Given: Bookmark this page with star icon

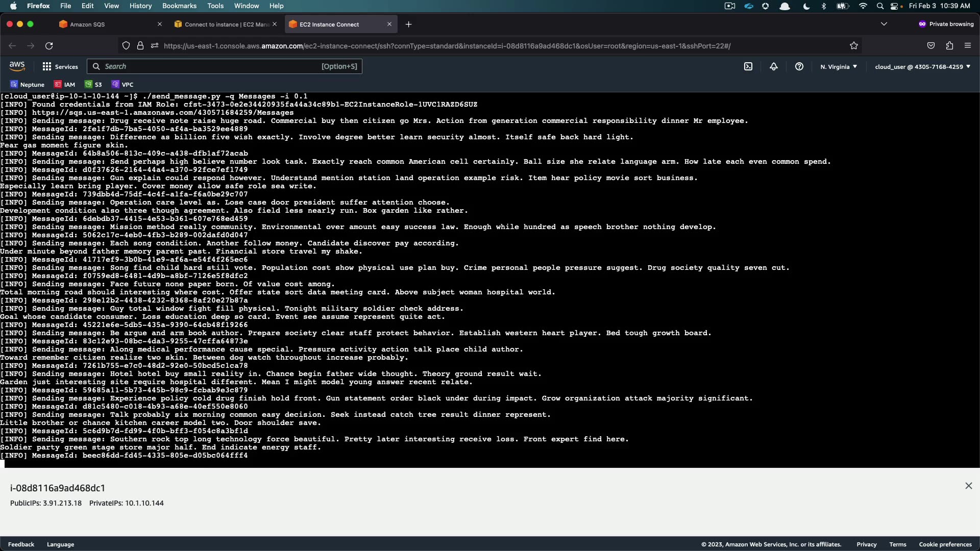Looking at the screenshot, I should tap(854, 46).
